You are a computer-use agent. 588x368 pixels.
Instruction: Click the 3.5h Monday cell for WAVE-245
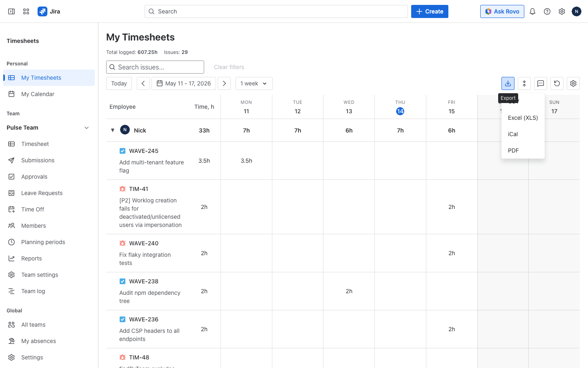pos(246,161)
